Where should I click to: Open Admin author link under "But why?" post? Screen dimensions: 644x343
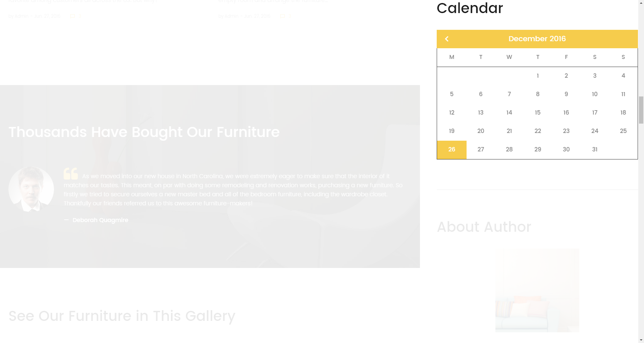(21, 16)
